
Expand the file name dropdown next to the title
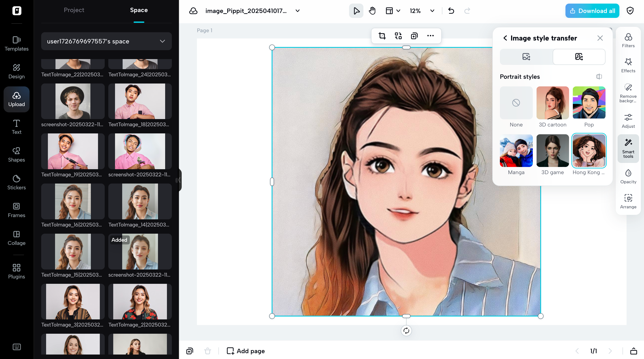click(x=297, y=11)
